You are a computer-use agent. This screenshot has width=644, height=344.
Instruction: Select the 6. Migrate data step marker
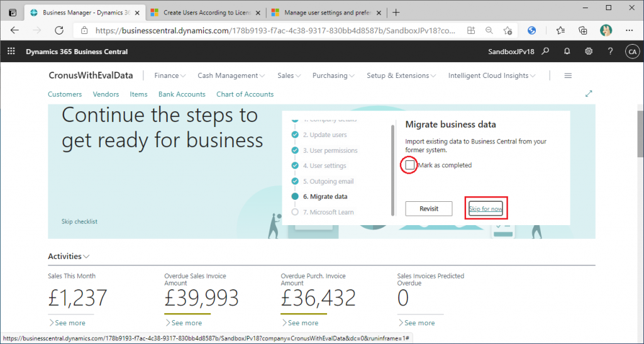coord(295,197)
